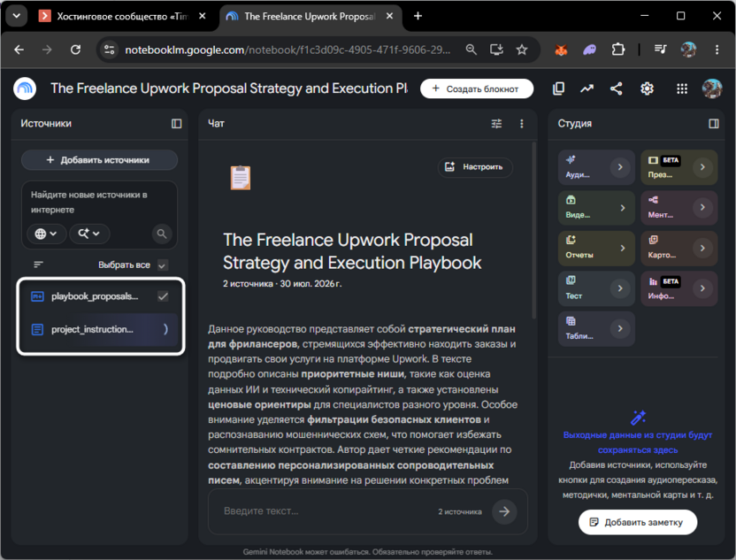Click the chat vertical scrollbar
Image resolution: width=736 pixels, height=560 pixels.
(533, 230)
